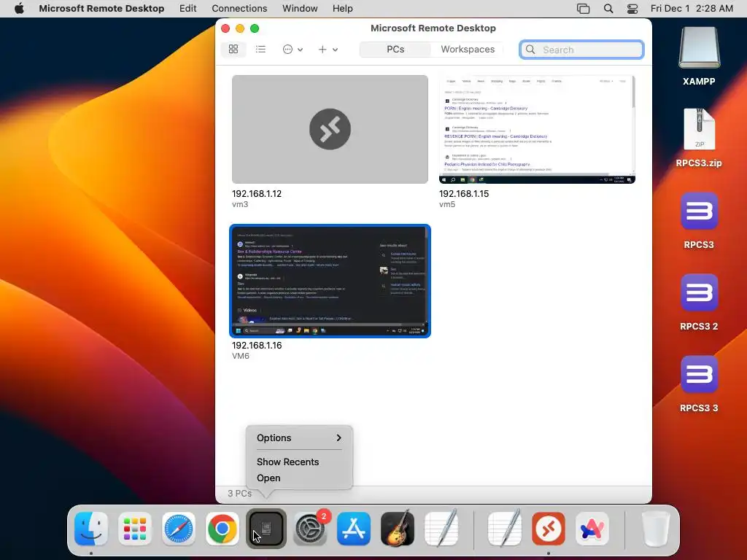Screen dimensions: 747x560
Task: Switch to grid view of PCs
Action: [233, 49]
